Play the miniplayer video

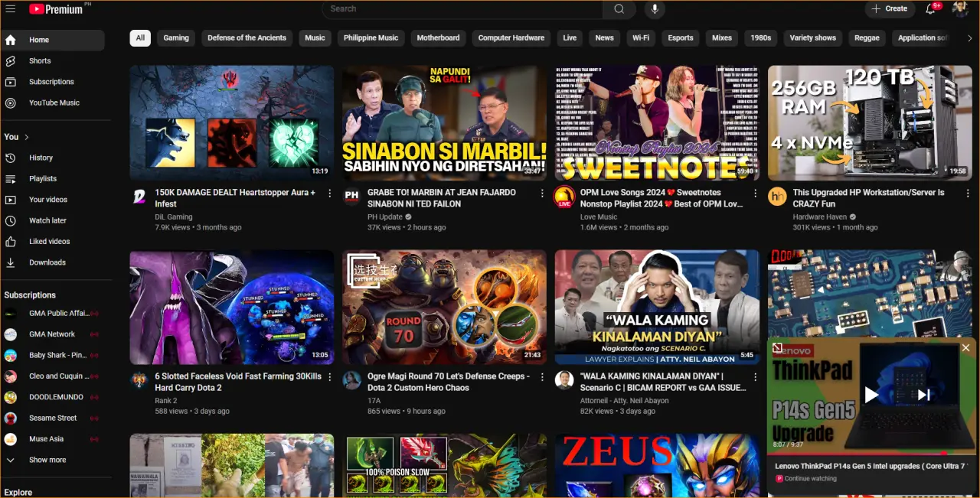[x=871, y=395]
